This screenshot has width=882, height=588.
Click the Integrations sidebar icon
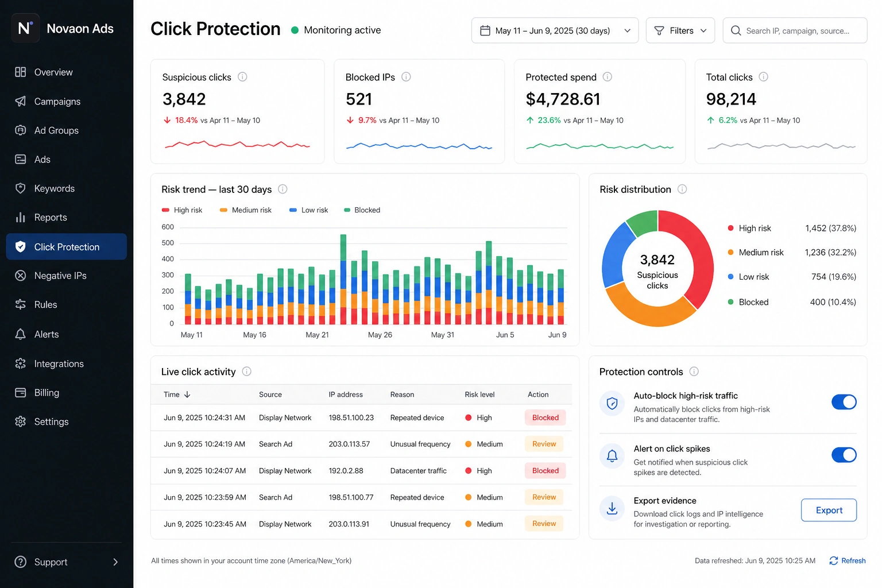click(x=21, y=363)
